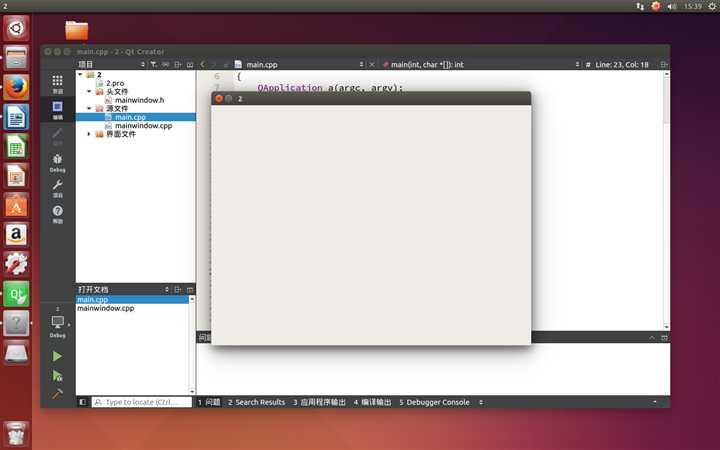This screenshot has width=720, height=450.
Task: Open the main.cpp document dropdown in editor toolbar
Action: pyautogui.click(x=299, y=65)
